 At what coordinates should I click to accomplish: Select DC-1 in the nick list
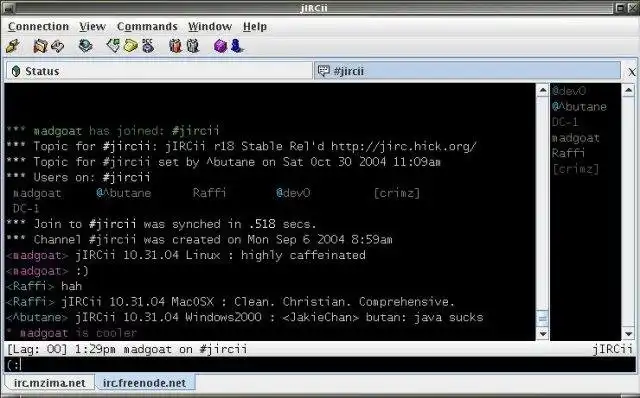tap(565, 122)
